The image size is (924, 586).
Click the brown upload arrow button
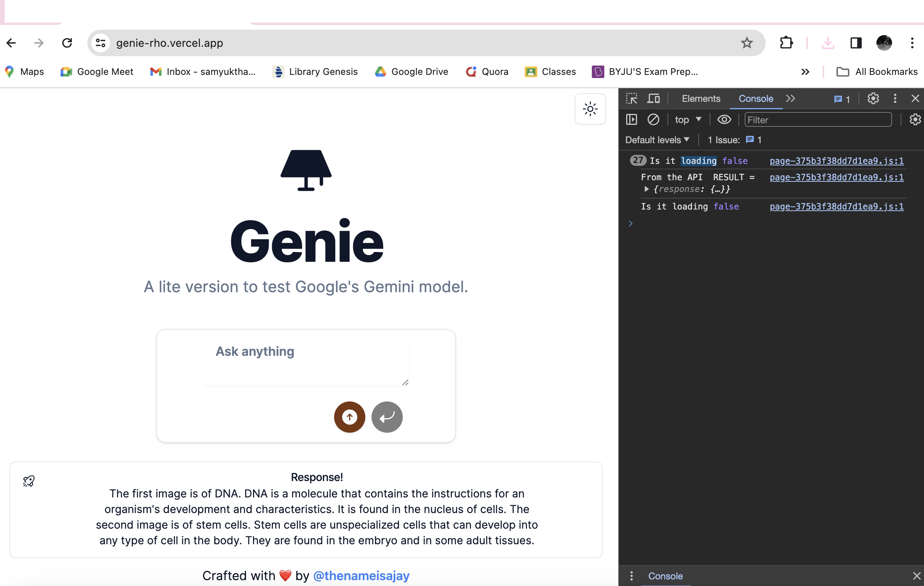tap(349, 417)
